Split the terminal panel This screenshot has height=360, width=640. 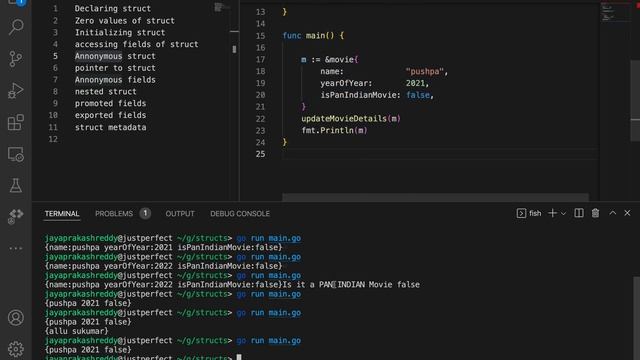point(579,213)
